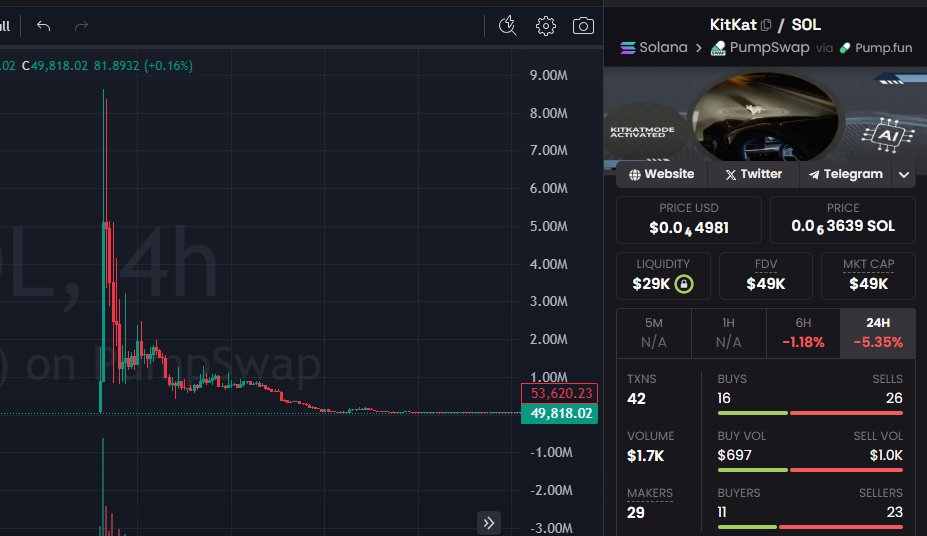This screenshot has height=536, width=927.
Task: Click the red 53,620.23 price label
Action: coord(559,393)
